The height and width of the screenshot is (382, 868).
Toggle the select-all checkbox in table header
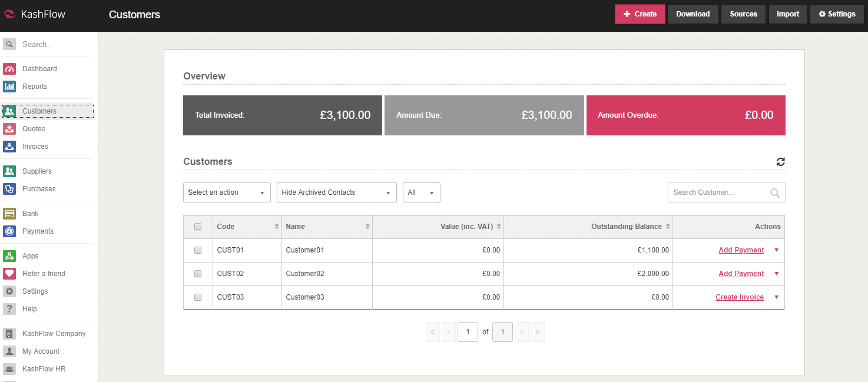198,227
